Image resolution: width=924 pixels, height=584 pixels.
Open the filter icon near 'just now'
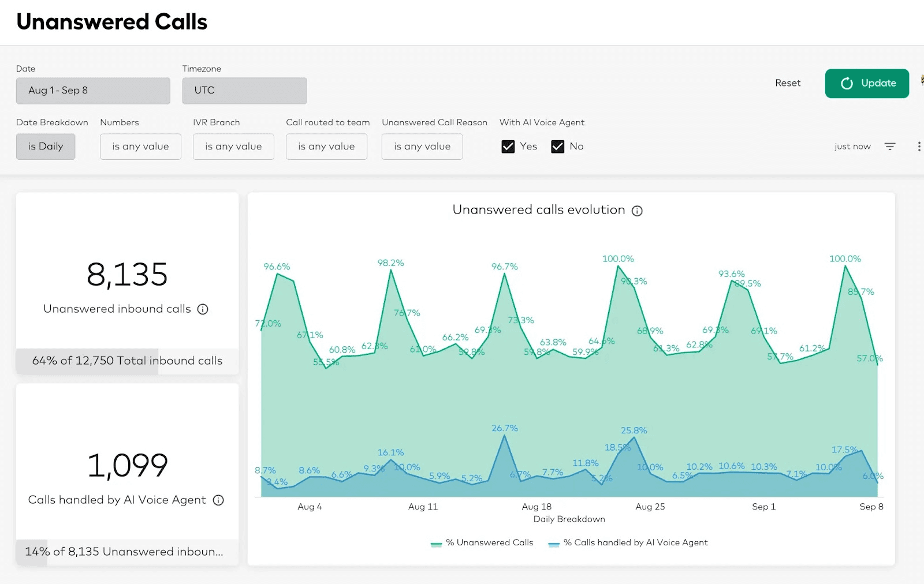coord(890,146)
